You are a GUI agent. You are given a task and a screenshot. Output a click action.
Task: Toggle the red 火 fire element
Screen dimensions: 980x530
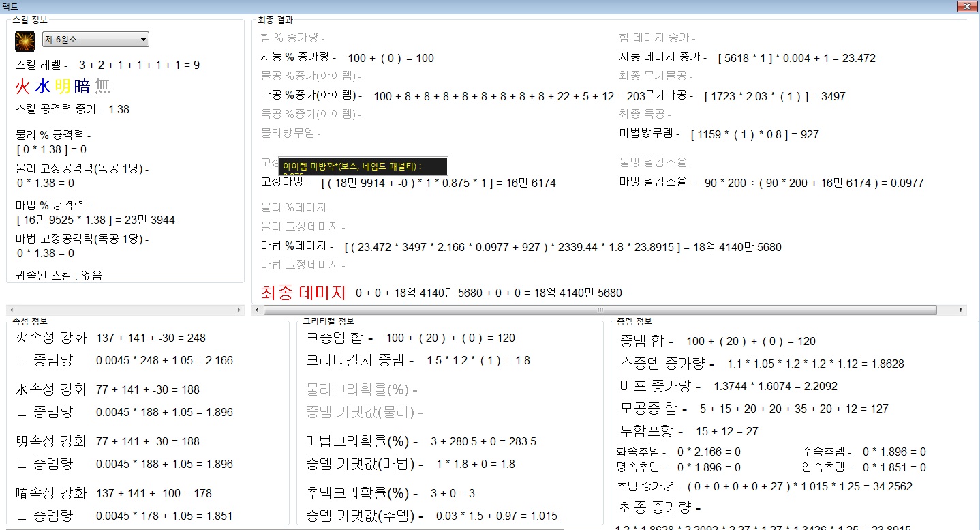22,87
